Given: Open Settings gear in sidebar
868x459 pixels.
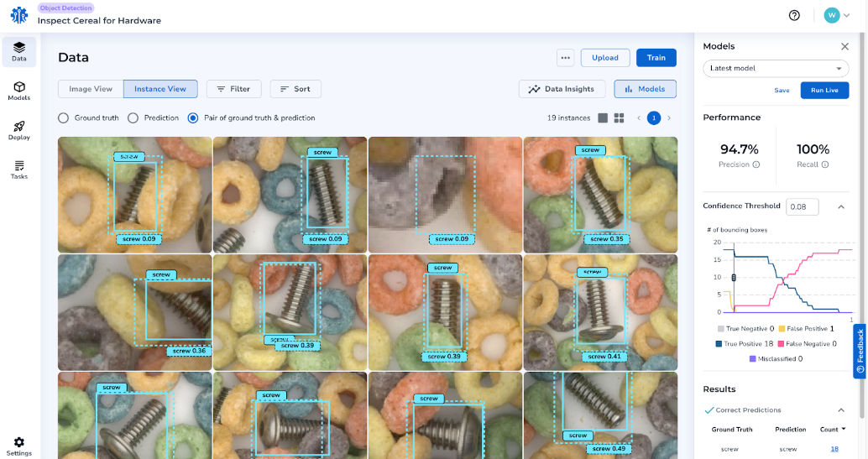Looking at the screenshot, I should pos(19,446).
